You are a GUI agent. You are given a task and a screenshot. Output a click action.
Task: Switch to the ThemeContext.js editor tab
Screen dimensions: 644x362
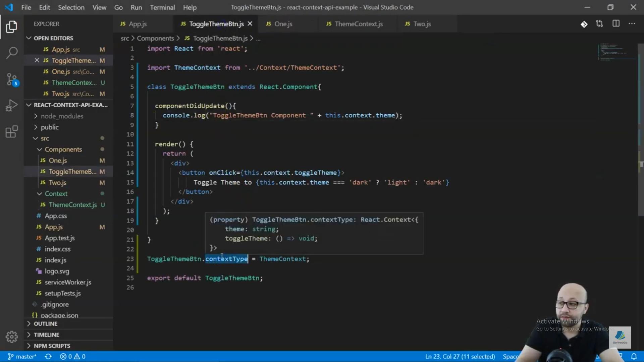358,24
